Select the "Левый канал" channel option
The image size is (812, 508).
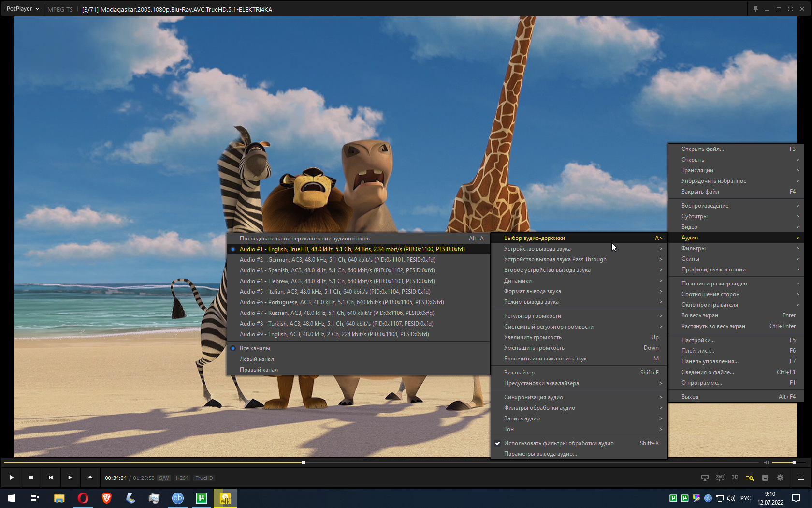[257, 359]
